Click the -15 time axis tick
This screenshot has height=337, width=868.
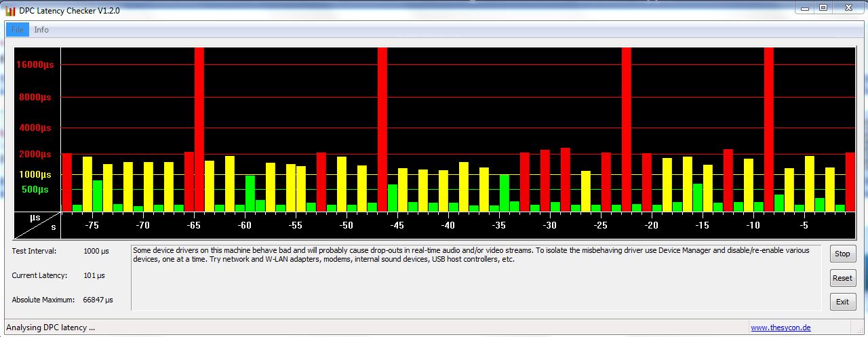[x=702, y=225]
